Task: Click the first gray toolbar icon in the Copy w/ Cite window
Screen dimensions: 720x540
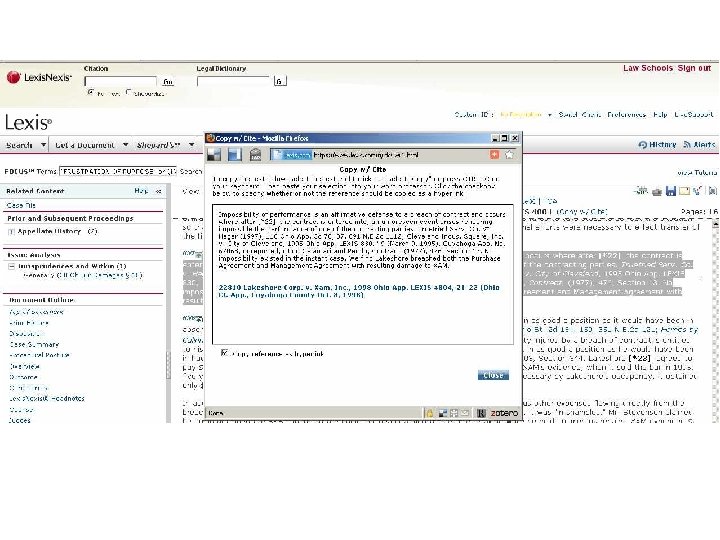Action: [214, 155]
